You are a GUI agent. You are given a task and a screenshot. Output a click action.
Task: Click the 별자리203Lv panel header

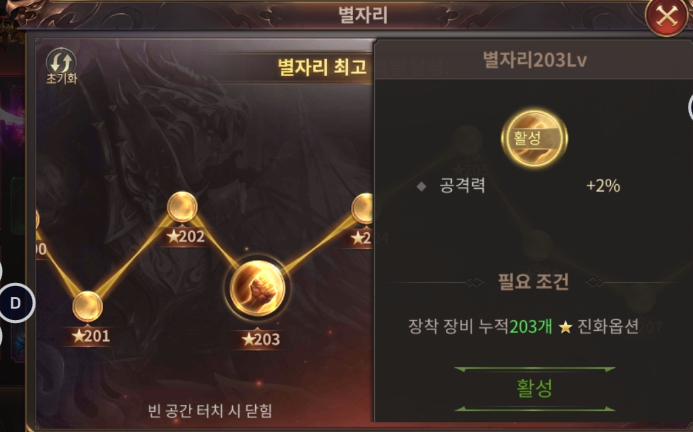[x=534, y=60]
